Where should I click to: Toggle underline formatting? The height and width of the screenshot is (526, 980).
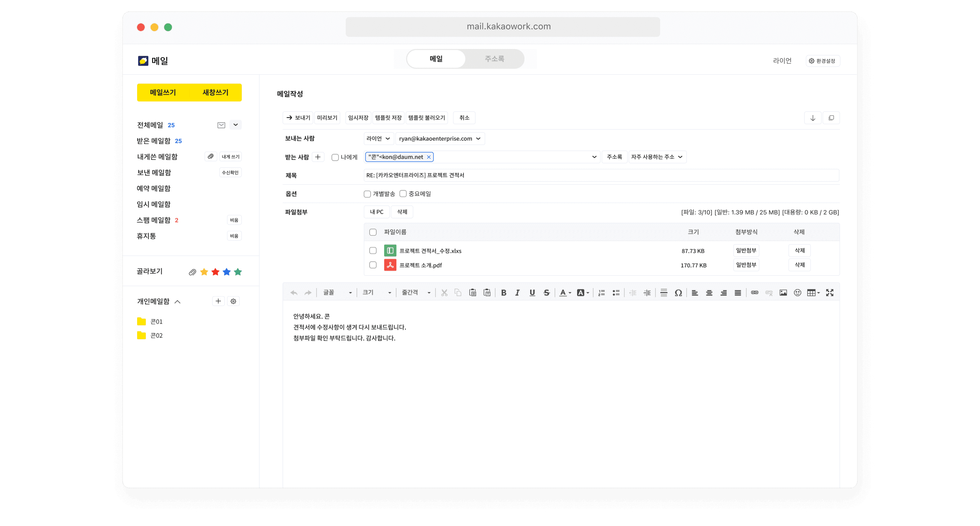click(532, 293)
